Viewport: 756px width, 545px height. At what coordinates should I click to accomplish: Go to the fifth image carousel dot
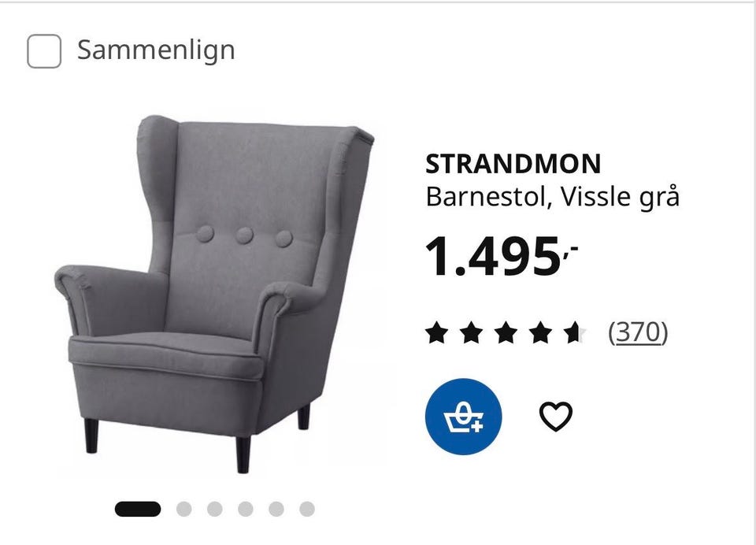[x=276, y=509]
